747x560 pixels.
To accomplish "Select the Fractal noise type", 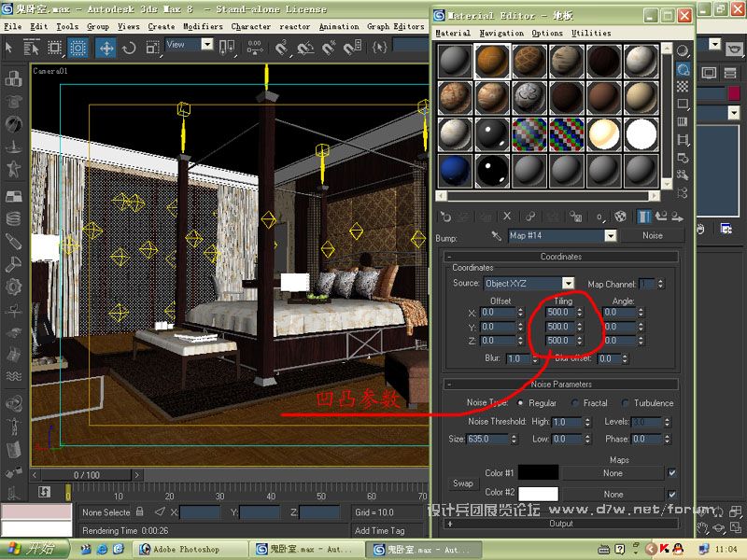I will [574, 403].
